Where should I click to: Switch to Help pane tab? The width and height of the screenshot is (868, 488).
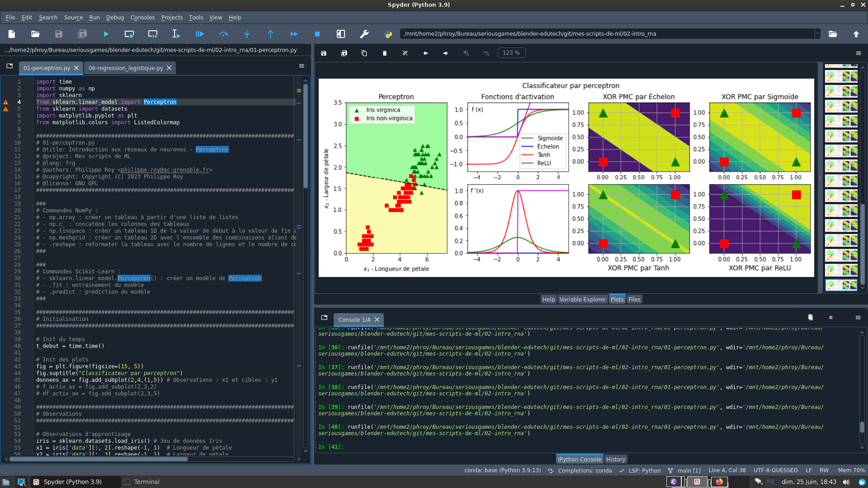point(548,299)
